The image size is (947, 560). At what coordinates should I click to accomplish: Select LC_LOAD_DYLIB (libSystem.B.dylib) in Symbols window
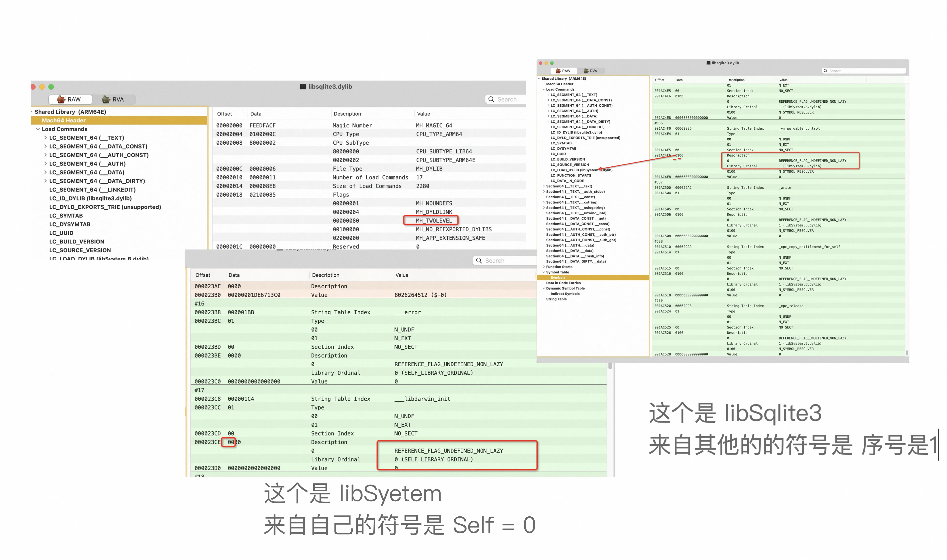581,170
